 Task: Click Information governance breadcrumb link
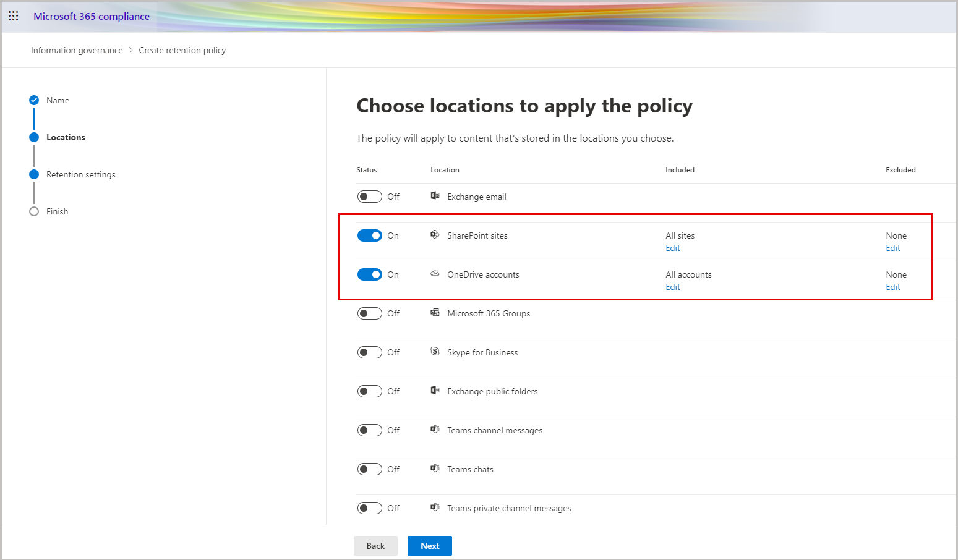tap(77, 50)
